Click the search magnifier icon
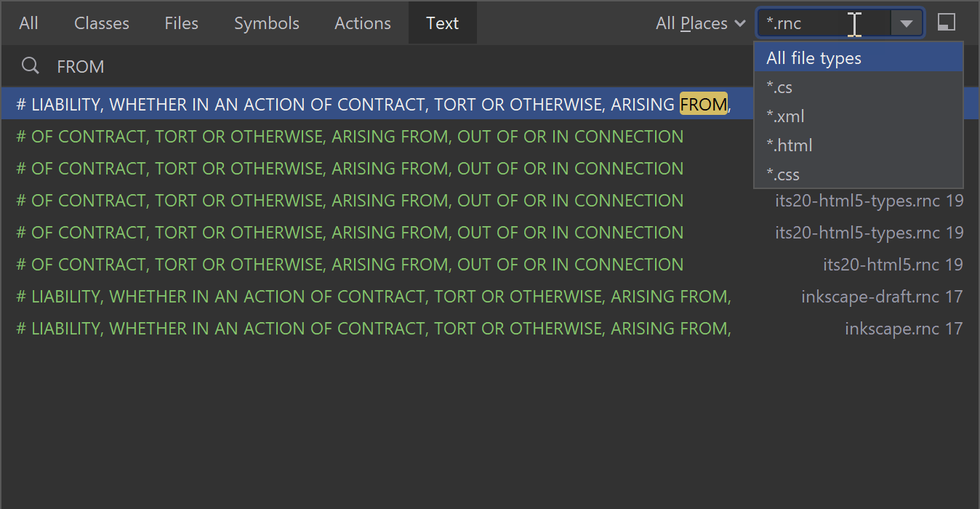Image resolution: width=980 pixels, height=509 pixels. click(x=31, y=66)
